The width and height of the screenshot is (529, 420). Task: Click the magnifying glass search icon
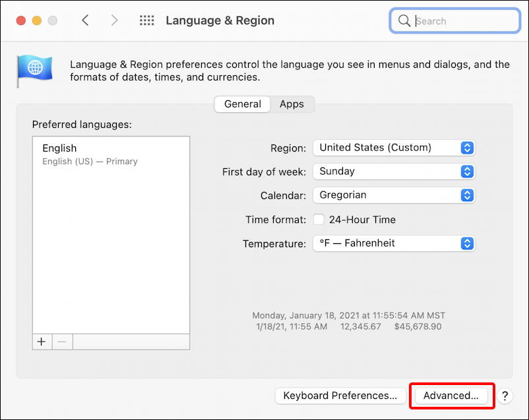coord(404,21)
